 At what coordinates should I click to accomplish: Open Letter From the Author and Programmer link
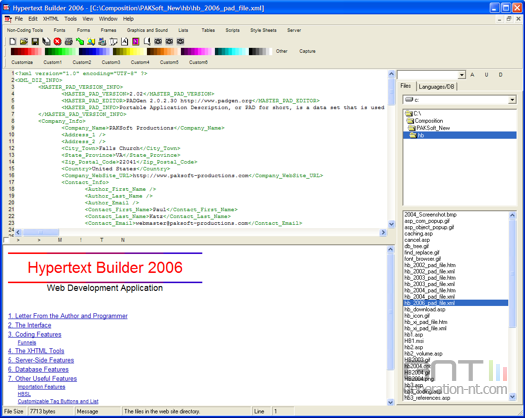click(x=68, y=316)
